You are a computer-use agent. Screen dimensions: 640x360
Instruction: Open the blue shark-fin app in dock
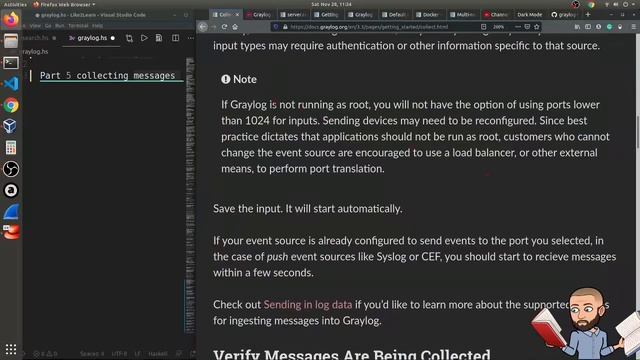pos(11,212)
